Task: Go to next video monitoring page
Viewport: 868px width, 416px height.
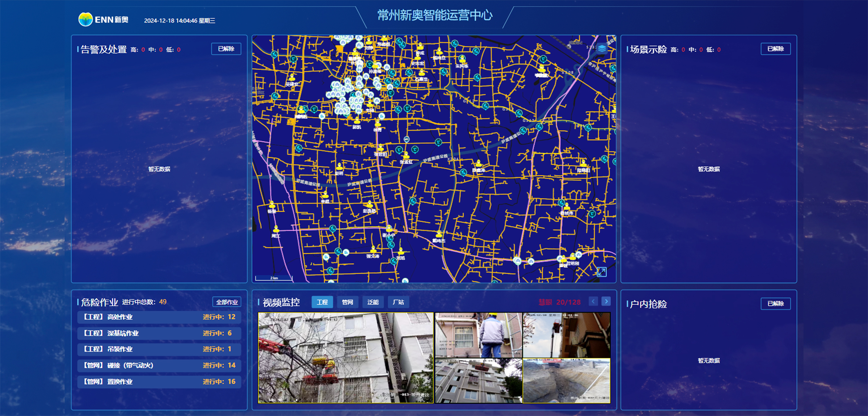Action: coord(606,301)
